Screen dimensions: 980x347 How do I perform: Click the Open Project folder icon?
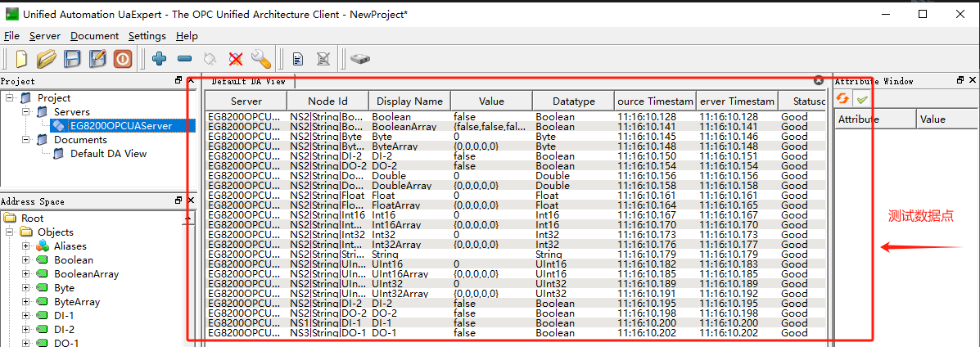pyautogui.click(x=46, y=59)
